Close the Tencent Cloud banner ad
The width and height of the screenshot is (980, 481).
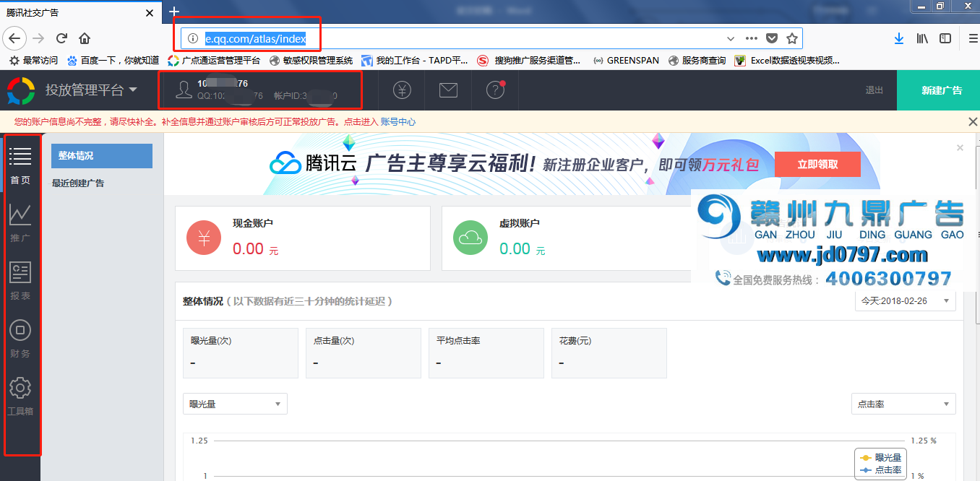click(960, 147)
